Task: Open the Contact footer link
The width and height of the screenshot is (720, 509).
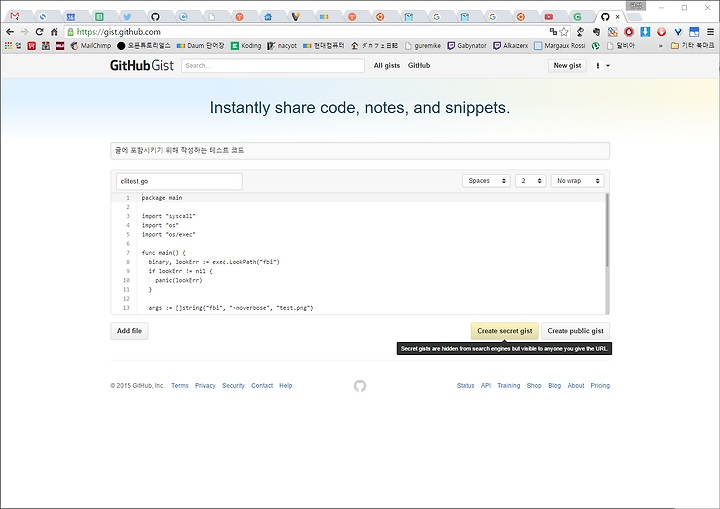Action: pos(262,385)
